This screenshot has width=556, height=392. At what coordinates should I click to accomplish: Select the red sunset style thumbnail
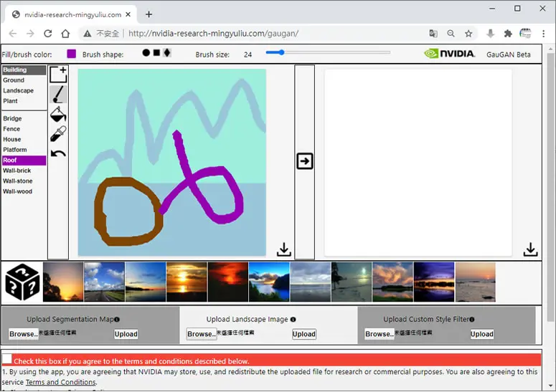pyautogui.click(x=228, y=282)
